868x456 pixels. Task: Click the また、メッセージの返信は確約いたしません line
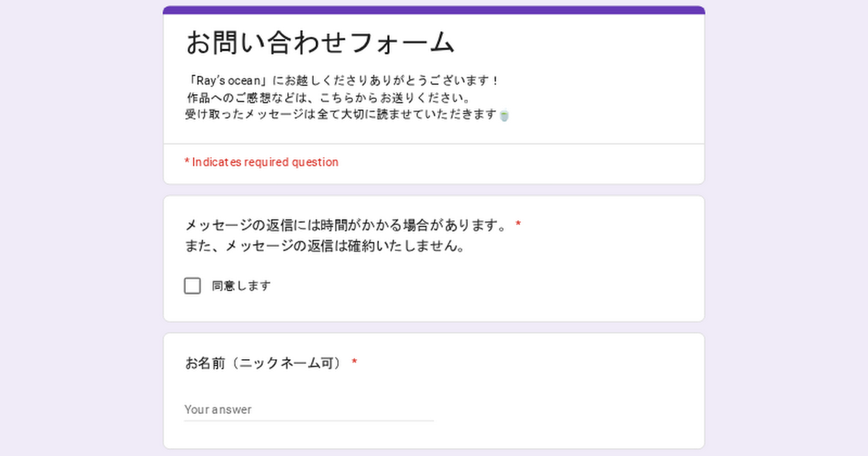324,246
